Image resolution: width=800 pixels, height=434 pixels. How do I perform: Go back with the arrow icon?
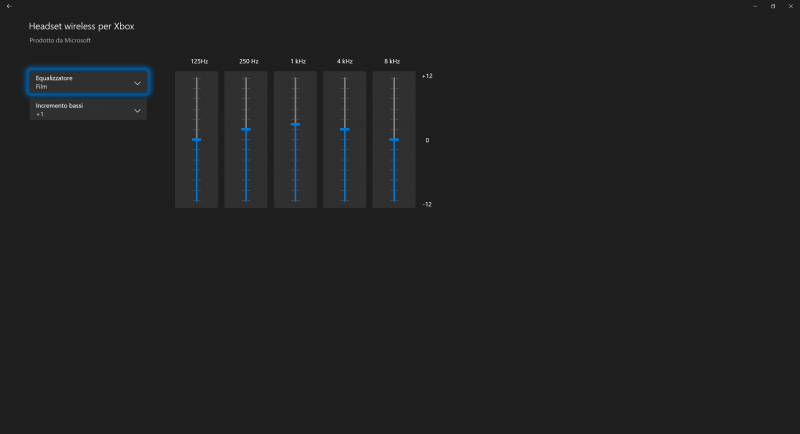pos(9,6)
